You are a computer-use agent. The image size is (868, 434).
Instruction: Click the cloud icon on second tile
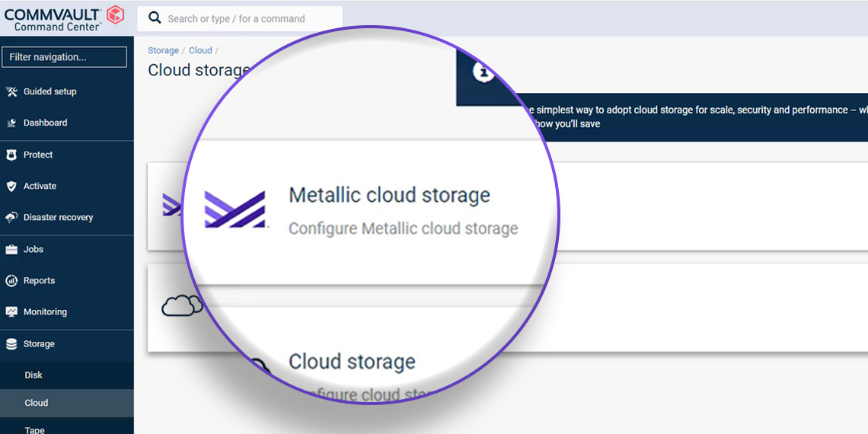point(180,305)
